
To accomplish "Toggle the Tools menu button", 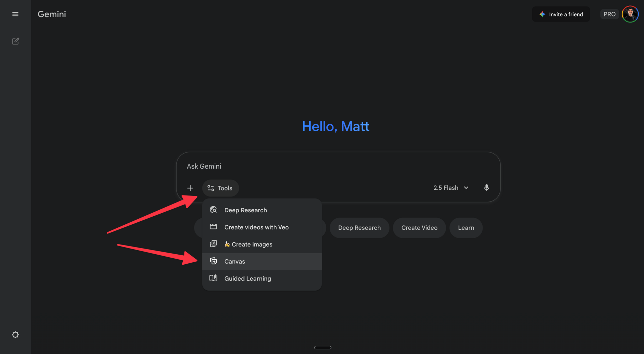I will point(220,188).
